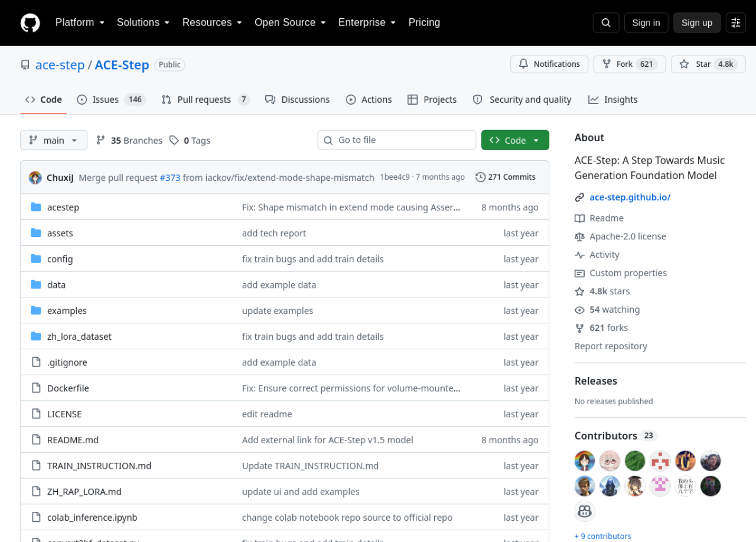Switch to the Discussions tab
Viewport: 756px width, 542px height.
(297, 99)
